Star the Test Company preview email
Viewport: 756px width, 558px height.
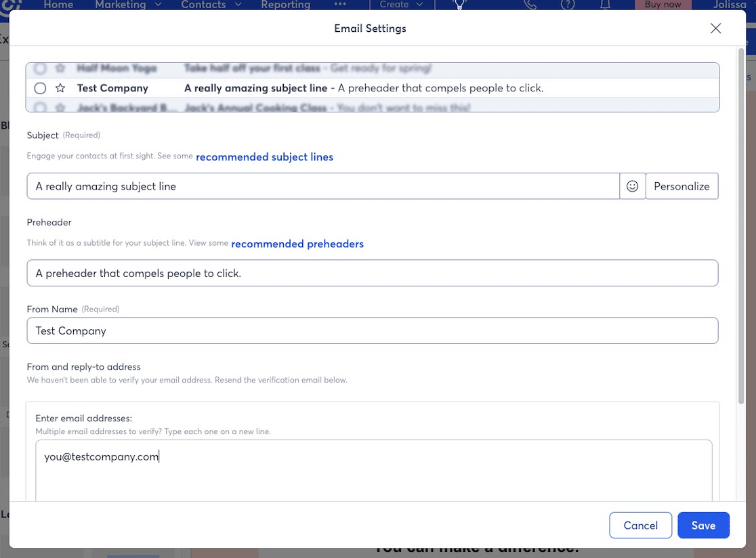59,88
